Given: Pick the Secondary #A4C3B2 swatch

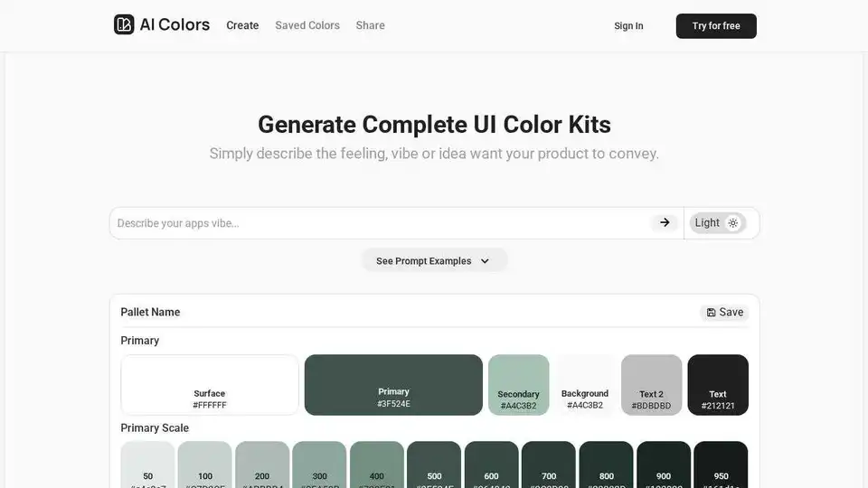Looking at the screenshot, I should coord(518,385).
